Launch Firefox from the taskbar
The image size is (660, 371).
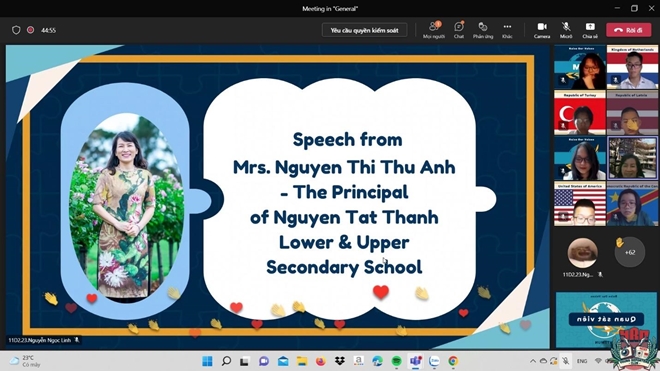[x=321, y=361]
